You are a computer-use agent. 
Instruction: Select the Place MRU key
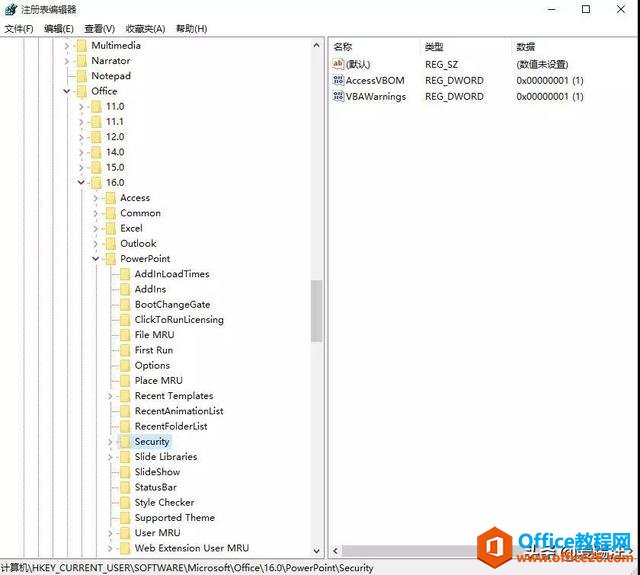[158, 381]
